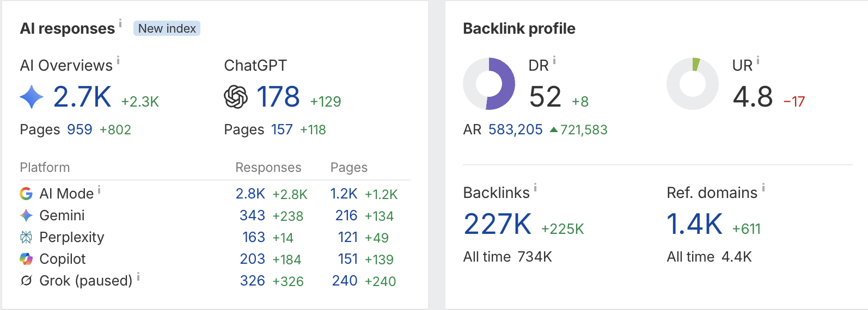Click the Gemini platform label
This screenshot has height=310, width=868.
click(x=62, y=215)
